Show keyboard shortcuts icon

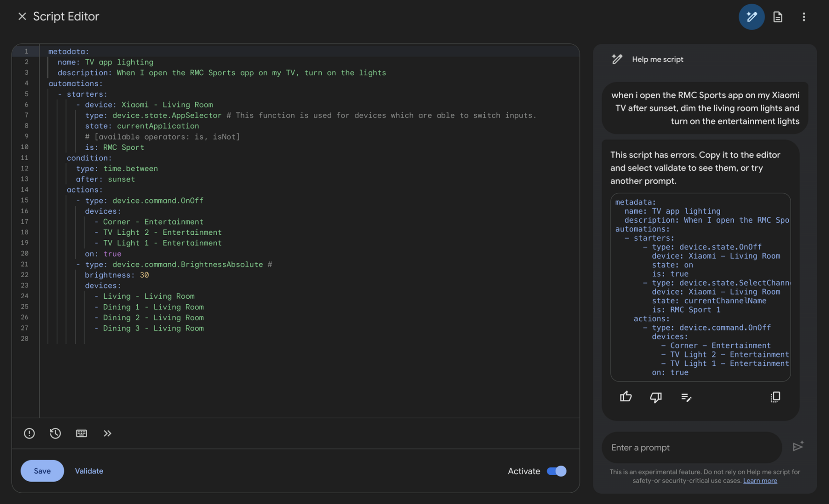pos(82,433)
